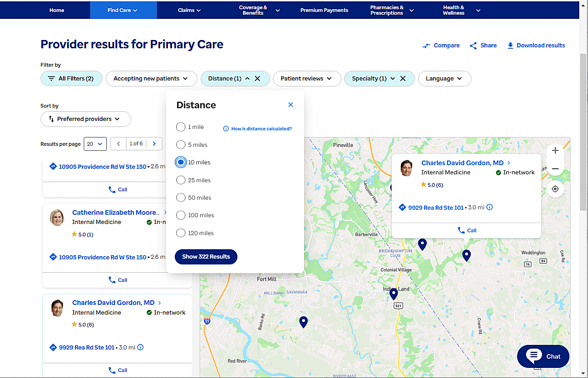Click Charles David Gordon photo in map card
Viewport: 588px width, 378px height.
coord(406,168)
